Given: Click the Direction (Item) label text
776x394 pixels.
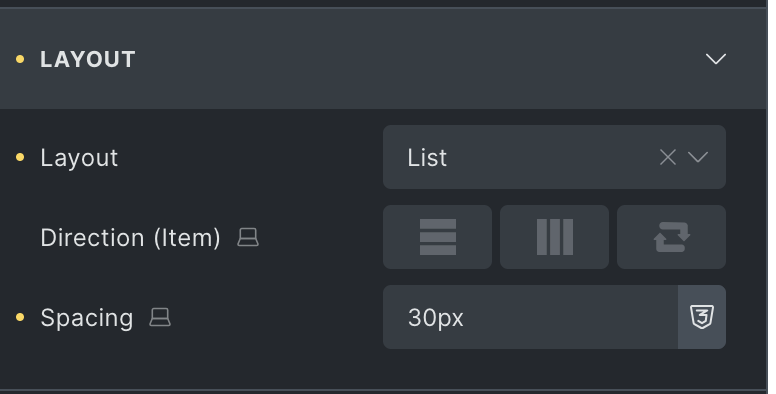Looking at the screenshot, I should point(130,238).
